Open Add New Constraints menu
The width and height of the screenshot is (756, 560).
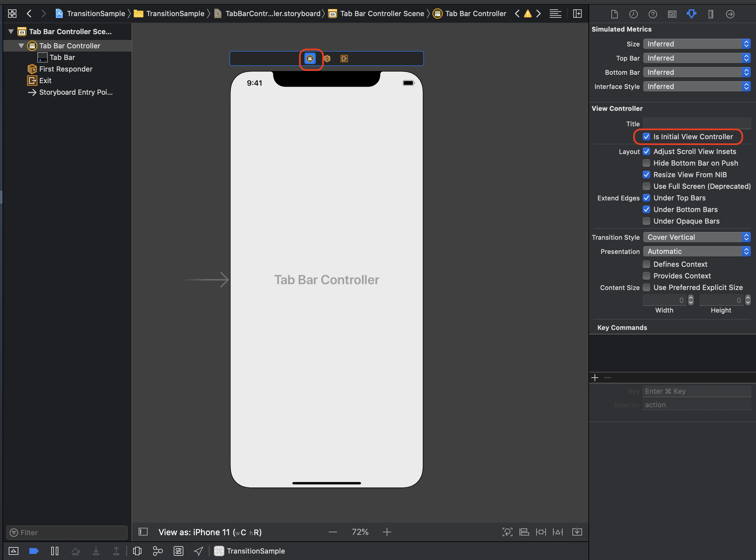(541, 532)
